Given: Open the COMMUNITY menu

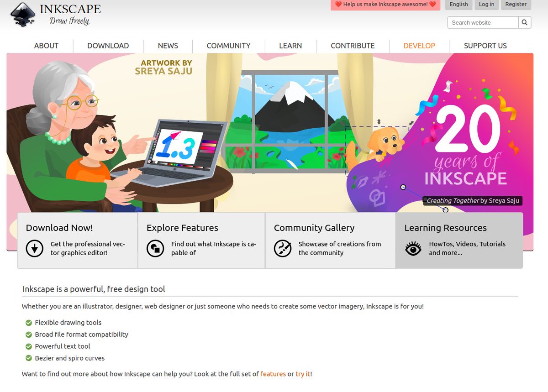Looking at the screenshot, I should pyautogui.click(x=228, y=46).
